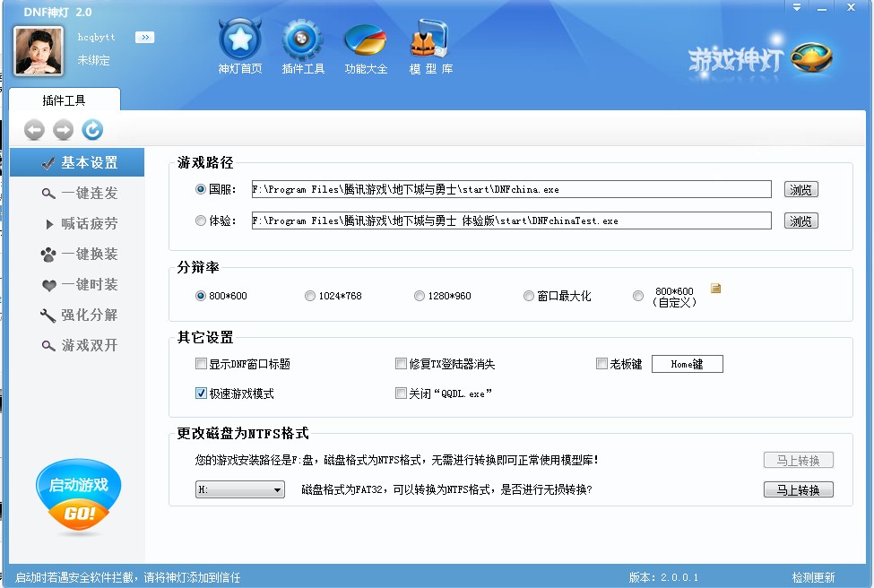Select the 体验 radio button

click(x=201, y=220)
